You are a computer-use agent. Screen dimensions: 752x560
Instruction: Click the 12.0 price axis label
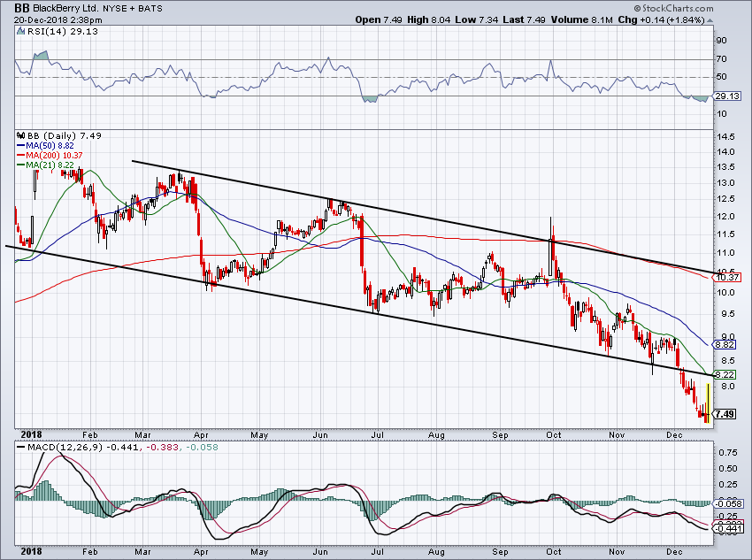coord(725,217)
